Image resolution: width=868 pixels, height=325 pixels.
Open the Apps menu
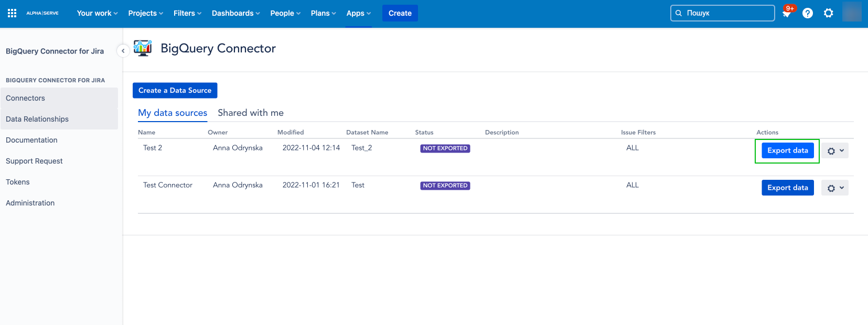coord(359,13)
